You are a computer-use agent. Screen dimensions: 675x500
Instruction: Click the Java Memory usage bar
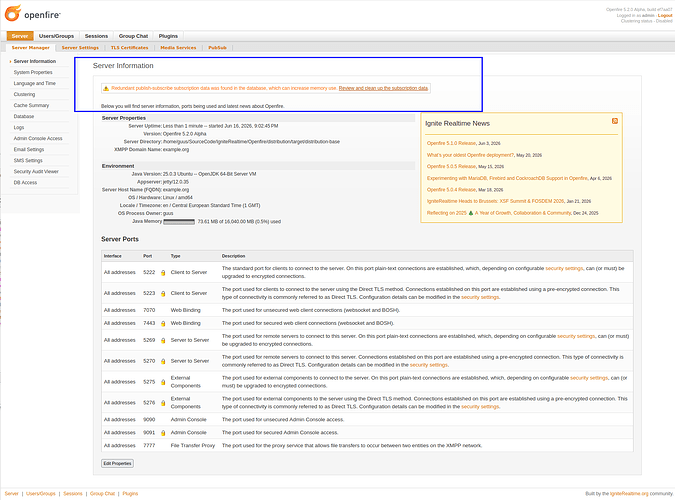pos(179,222)
